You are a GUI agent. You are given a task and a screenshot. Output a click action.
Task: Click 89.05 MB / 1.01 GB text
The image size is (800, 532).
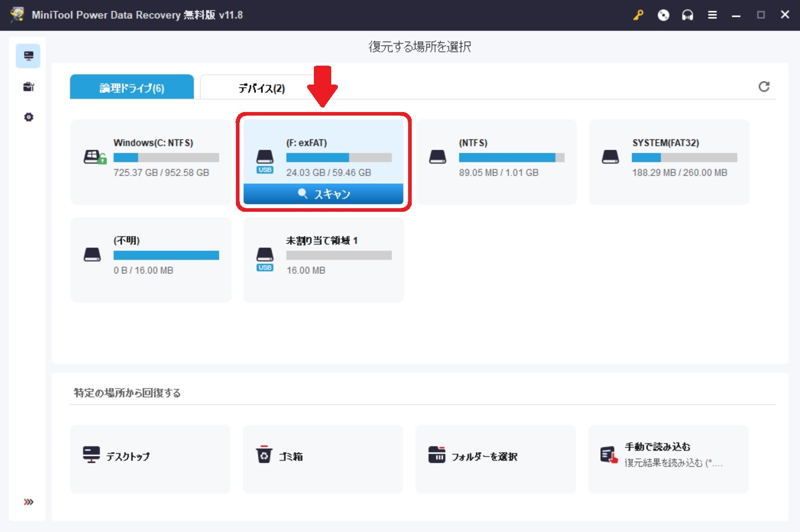coord(498,173)
